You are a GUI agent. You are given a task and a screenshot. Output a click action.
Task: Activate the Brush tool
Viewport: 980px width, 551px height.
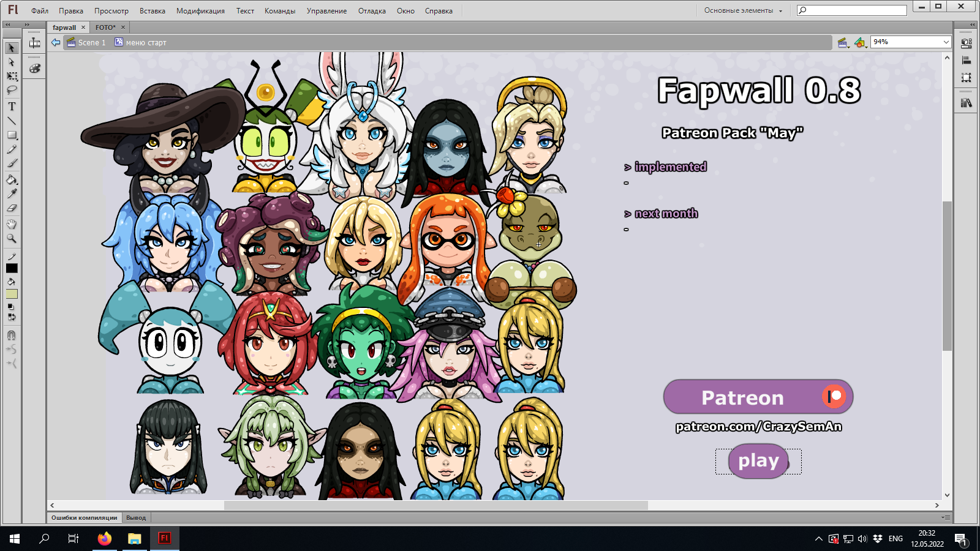(12, 163)
